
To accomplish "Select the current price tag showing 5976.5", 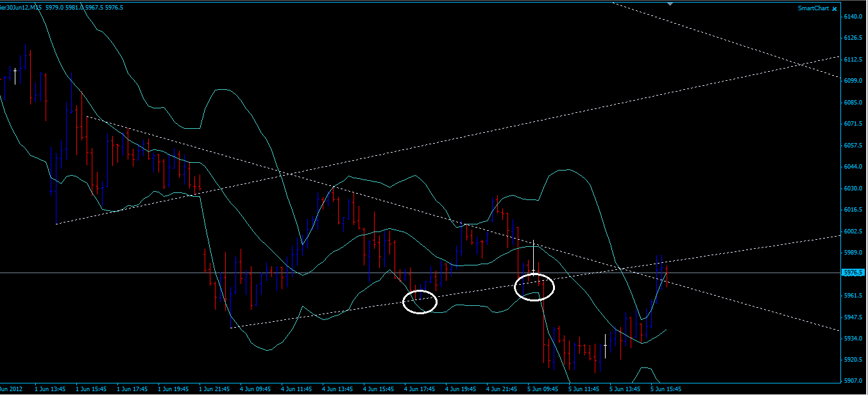I will 853,271.
